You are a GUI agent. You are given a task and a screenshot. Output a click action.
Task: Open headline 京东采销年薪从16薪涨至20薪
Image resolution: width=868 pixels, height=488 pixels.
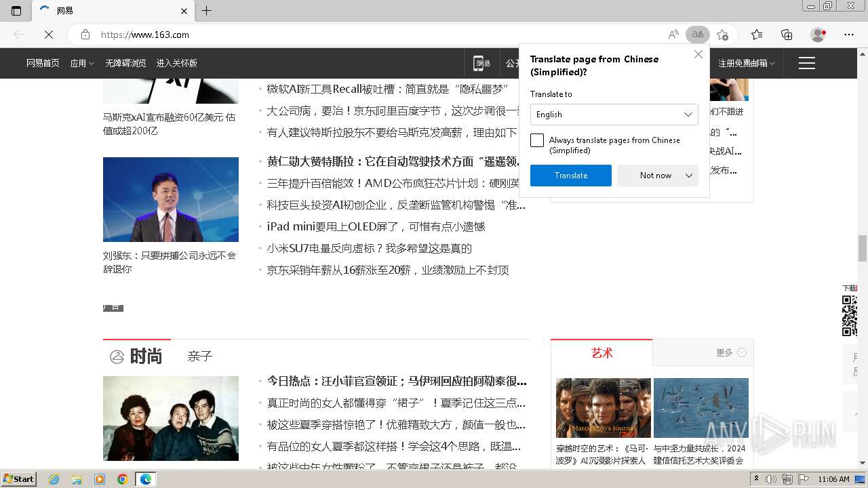[388, 270]
